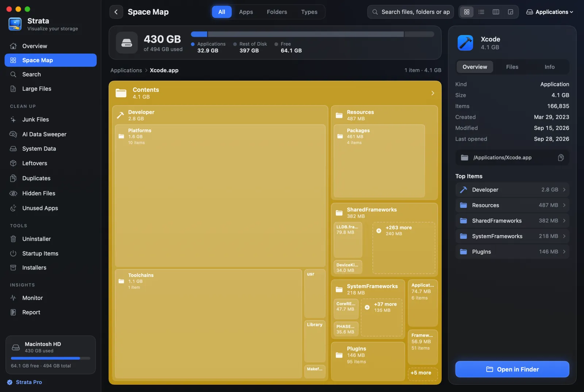Show Leftovers list

point(50,163)
